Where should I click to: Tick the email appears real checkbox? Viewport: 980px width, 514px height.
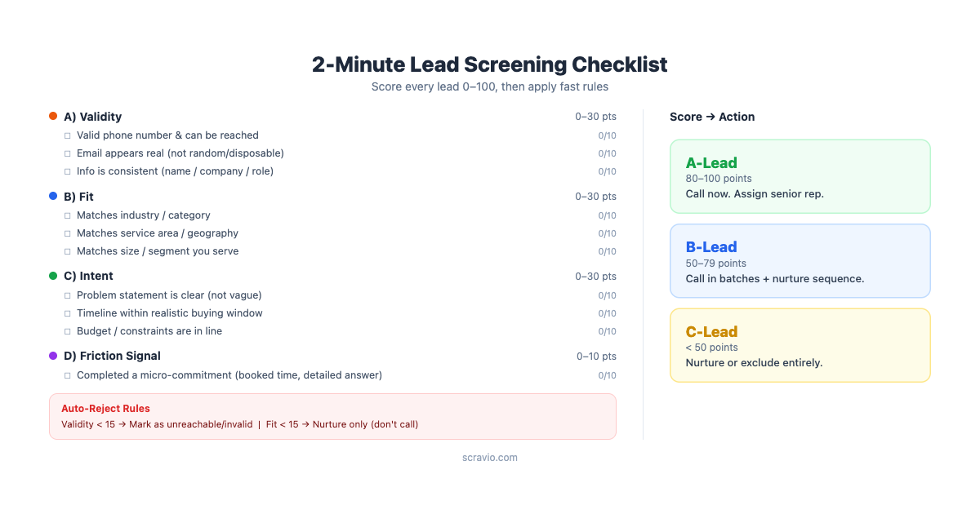(68, 153)
